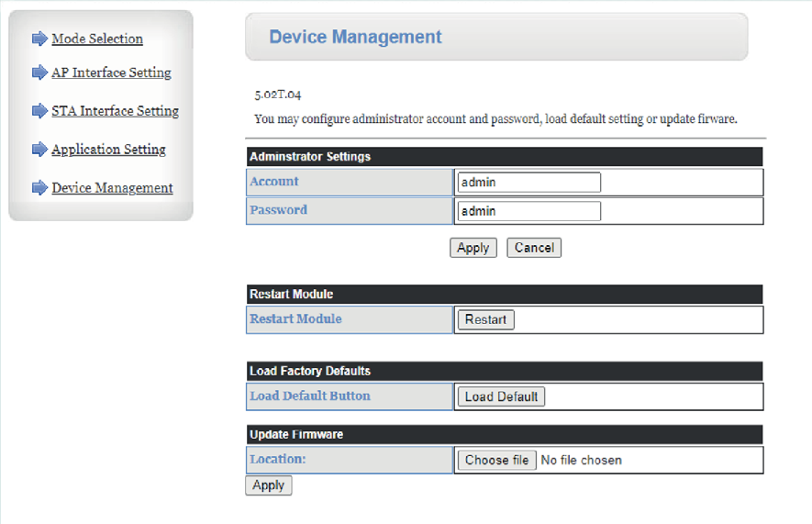Click the arrow icon beside Device Management link
The image size is (812, 524).
pos(39,188)
